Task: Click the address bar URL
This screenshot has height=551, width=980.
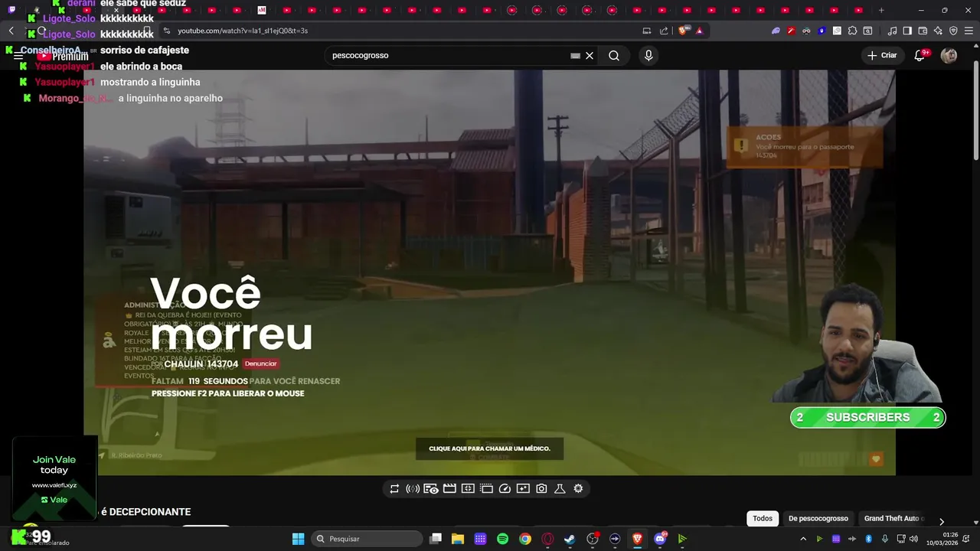Action: click(243, 31)
